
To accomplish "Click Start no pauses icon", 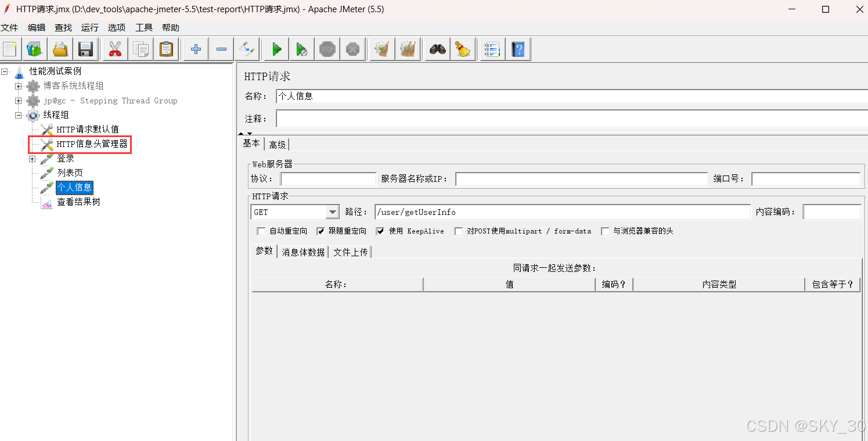I will point(302,49).
